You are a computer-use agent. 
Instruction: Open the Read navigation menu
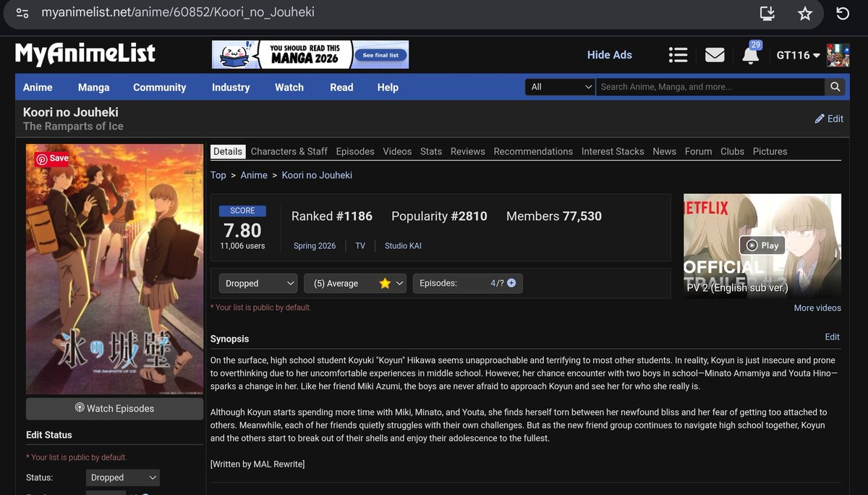pyautogui.click(x=341, y=87)
